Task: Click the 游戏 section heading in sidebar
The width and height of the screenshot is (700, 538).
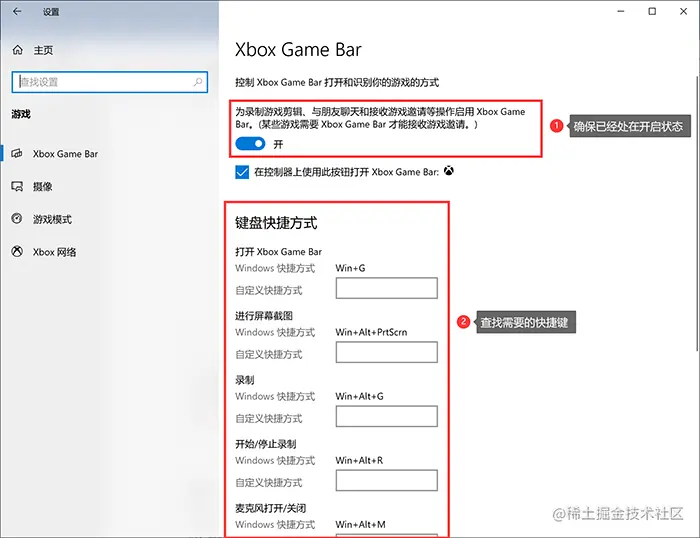Action: click(x=21, y=114)
